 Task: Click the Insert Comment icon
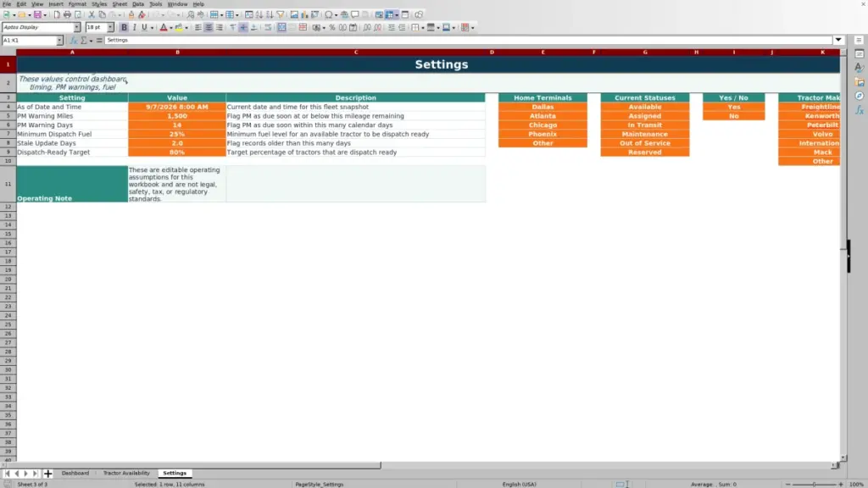pyautogui.click(x=355, y=14)
